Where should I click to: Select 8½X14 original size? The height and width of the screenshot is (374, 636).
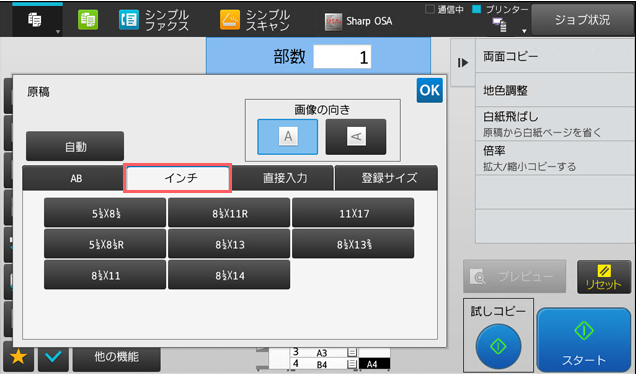click(x=229, y=275)
